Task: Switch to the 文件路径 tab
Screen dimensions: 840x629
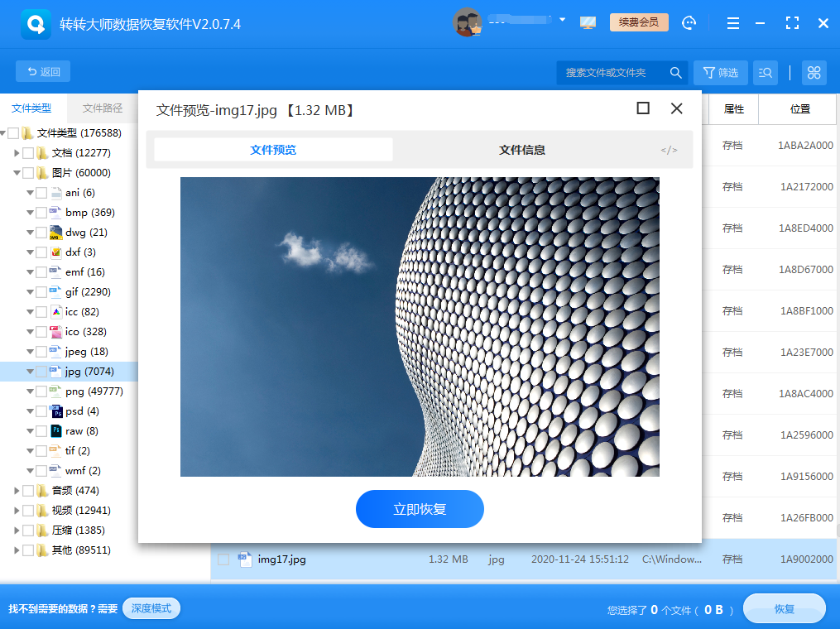Action: click(x=101, y=108)
